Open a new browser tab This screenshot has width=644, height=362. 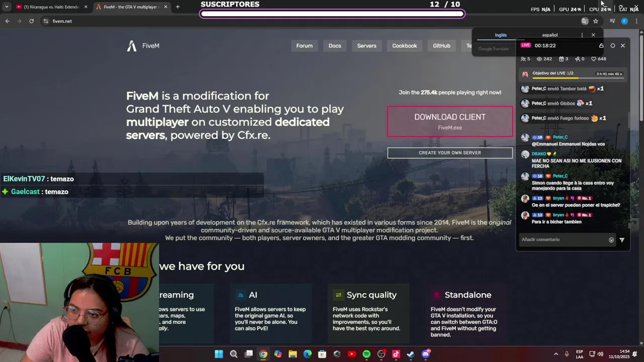point(178,7)
